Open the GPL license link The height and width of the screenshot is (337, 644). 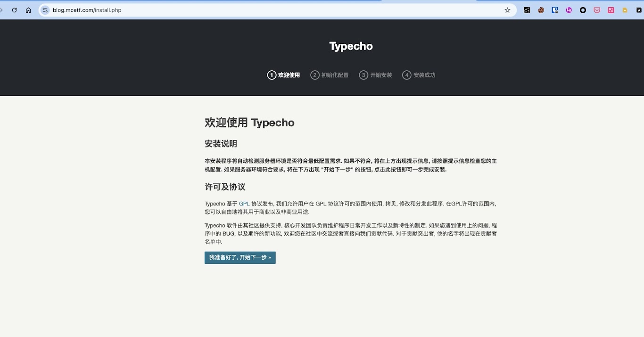[x=244, y=204]
